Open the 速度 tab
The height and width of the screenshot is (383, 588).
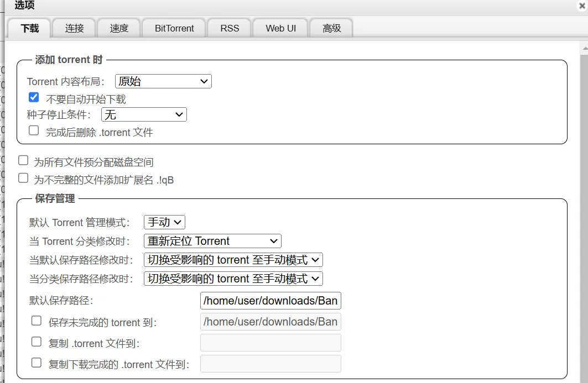(119, 29)
